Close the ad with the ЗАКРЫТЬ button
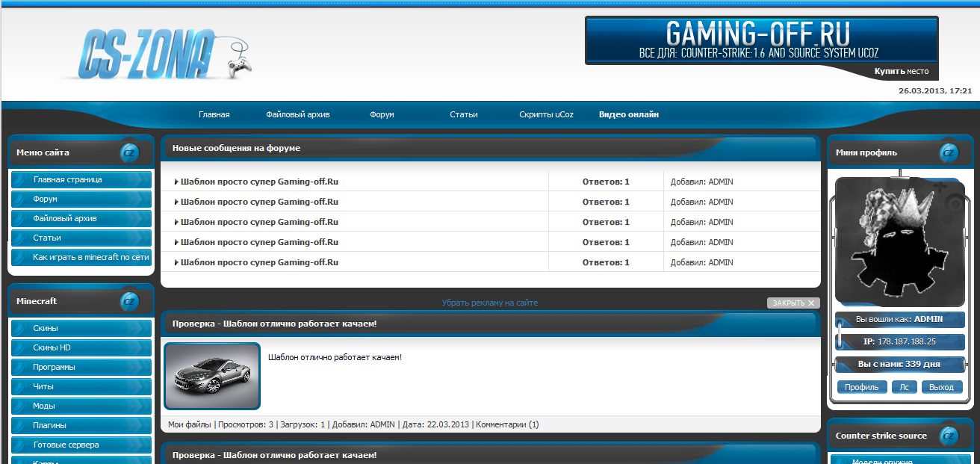980x464 pixels. pyautogui.click(x=793, y=303)
